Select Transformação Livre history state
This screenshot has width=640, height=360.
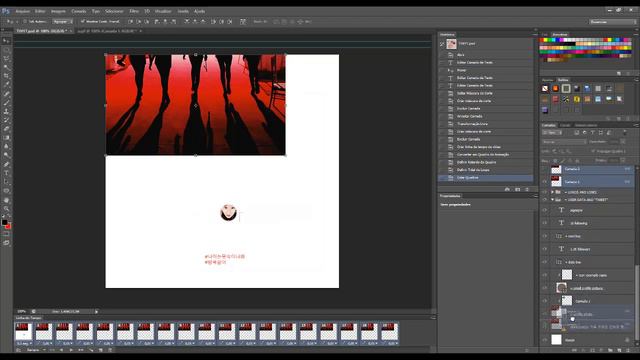[486, 124]
